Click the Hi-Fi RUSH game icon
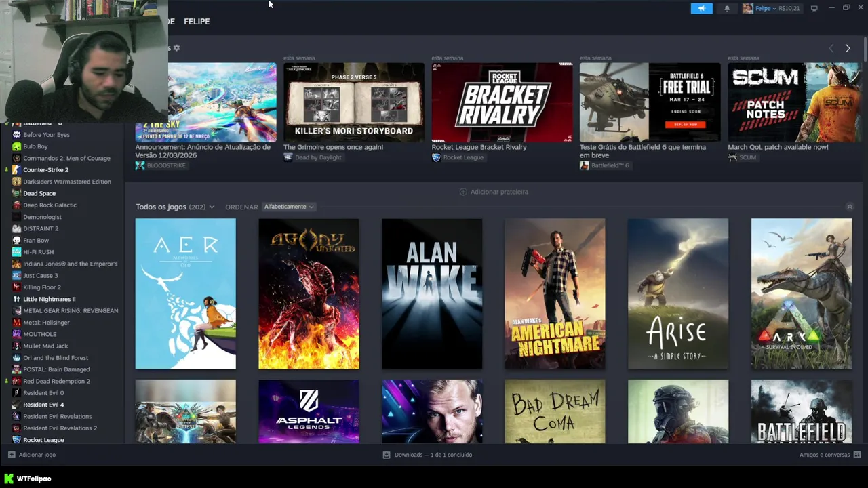Viewport: 868px width, 488px height. 17,252
